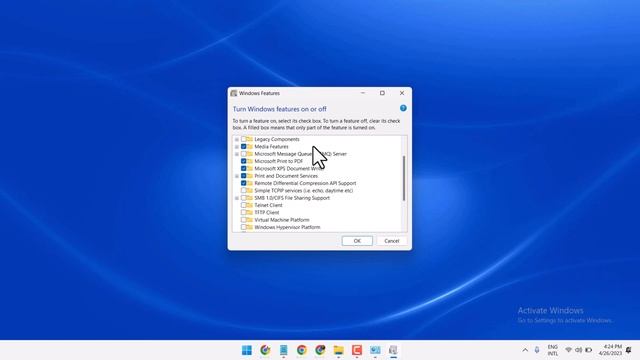This screenshot has height=360, width=640.
Task: Select the "Print and Document Services" label
Action: tap(286, 176)
